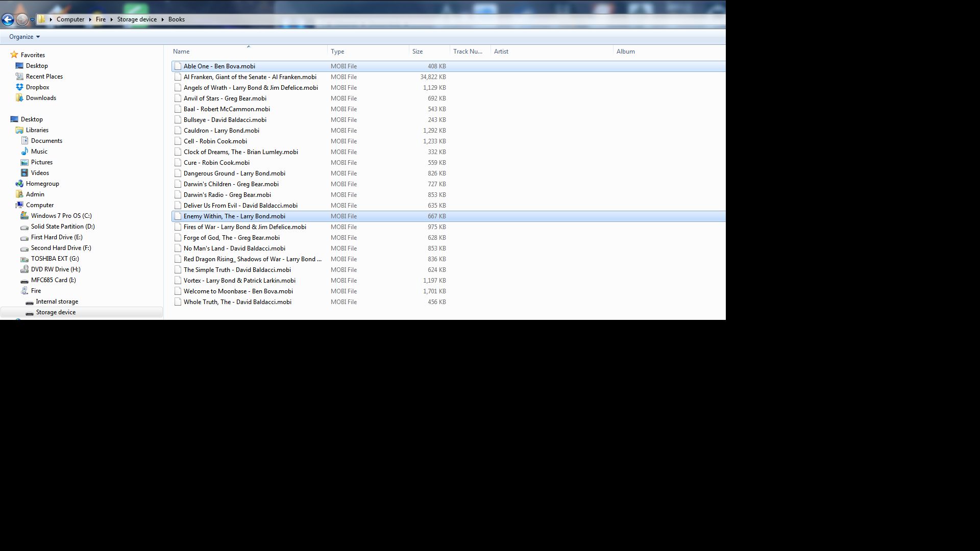Click the Homegroup icon in navigation pane
The width and height of the screenshot is (980, 551).
(19, 184)
